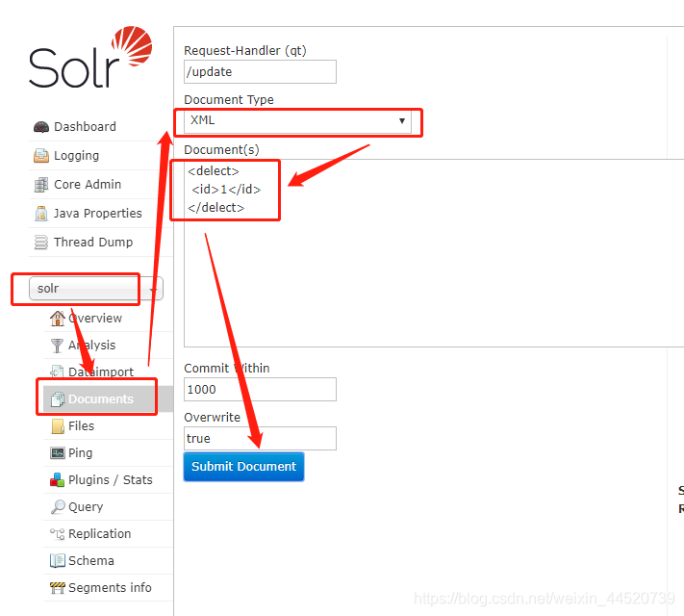684x616 pixels.
Task: Open the Ping item
Action: (80, 453)
